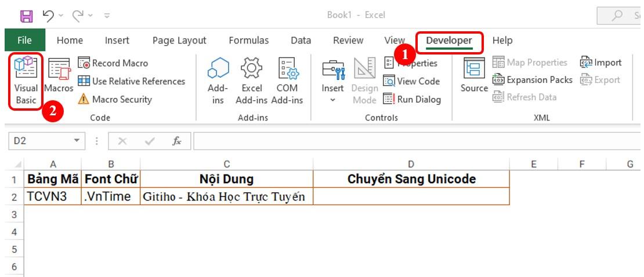Select cell "TCVN3"
The width and height of the screenshot is (644, 277).
coord(53,196)
